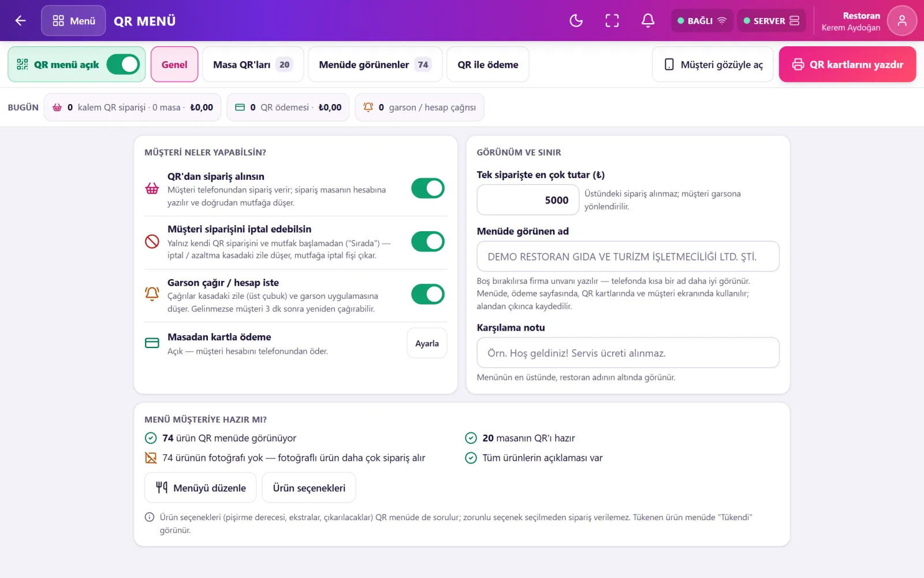This screenshot has height=578, width=924.
Task: Click Ayarla for Masadan kartla ödeme
Action: 427,343
